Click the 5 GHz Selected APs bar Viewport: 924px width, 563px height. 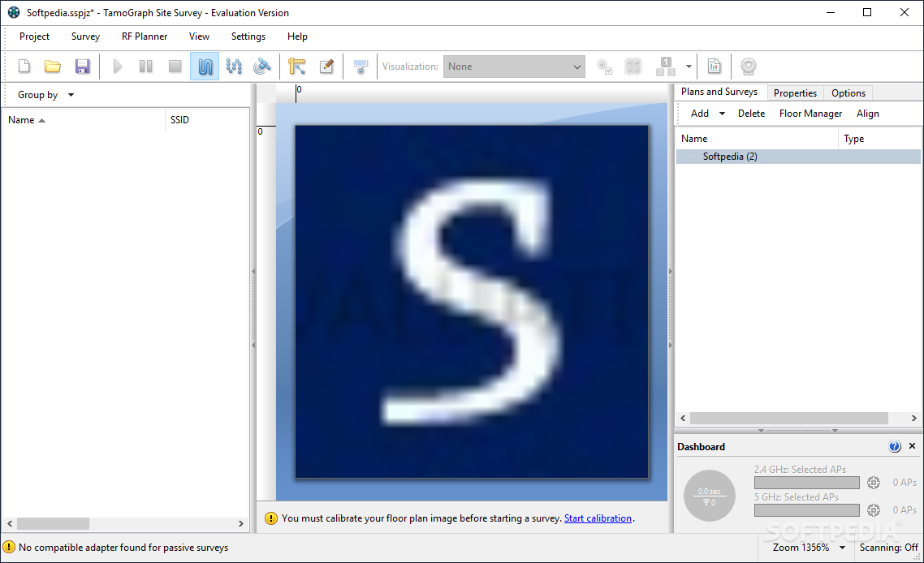pyautogui.click(x=807, y=510)
